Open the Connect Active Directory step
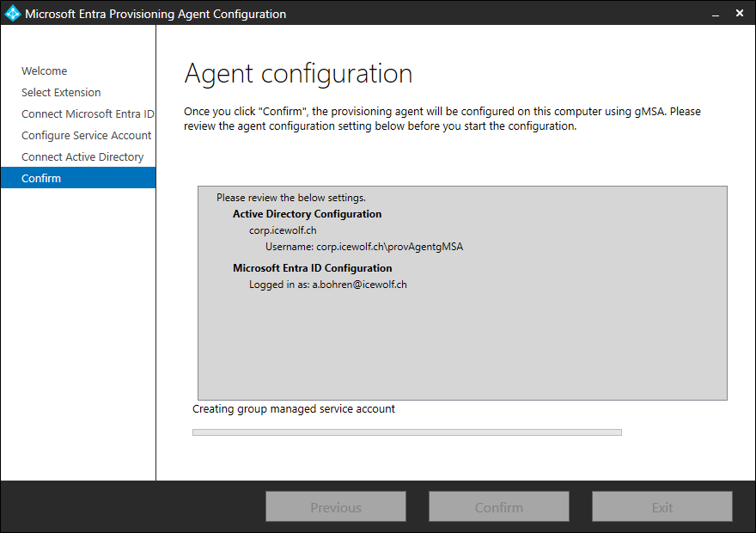The image size is (756, 533). pos(82,157)
